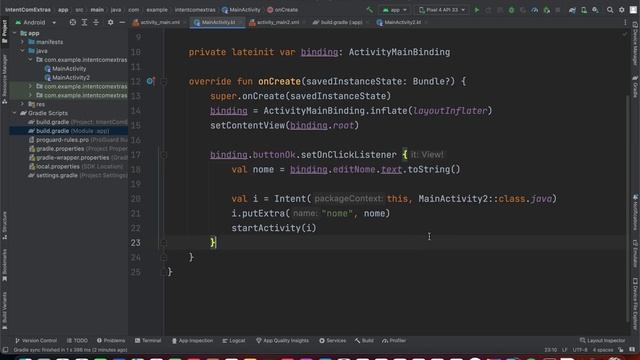Image resolution: width=640 pixels, height=360 pixels.
Task: Open App Quality Insights tool window
Action: [x=282, y=340]
